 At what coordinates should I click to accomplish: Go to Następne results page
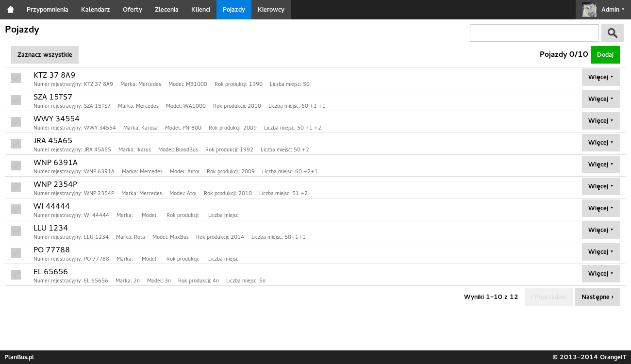coord(598,297)
